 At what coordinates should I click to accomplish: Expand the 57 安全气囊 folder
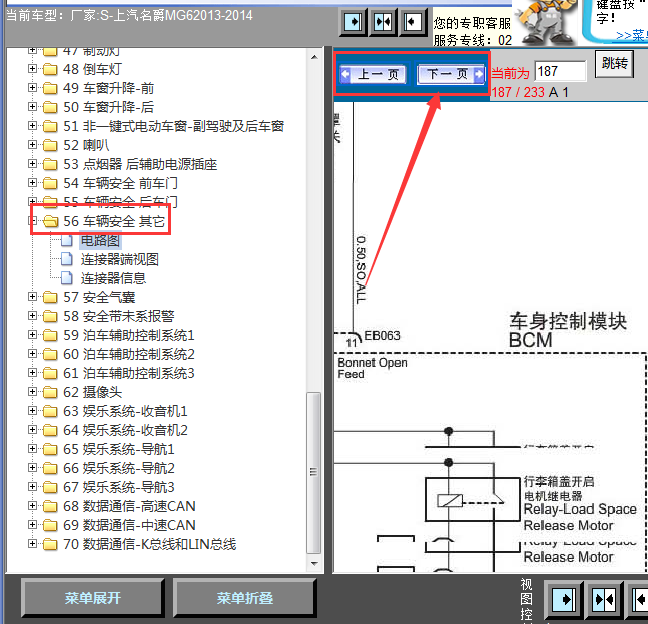pos(32,297)
